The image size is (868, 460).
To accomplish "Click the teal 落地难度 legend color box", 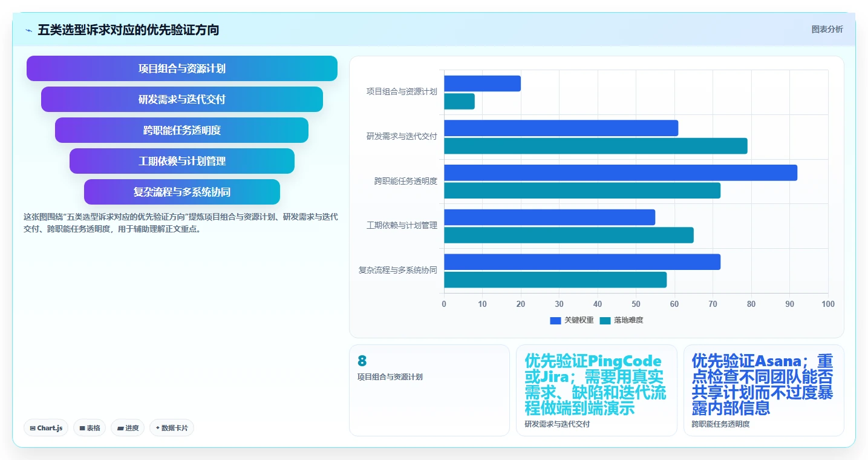I will click(605, 320).
